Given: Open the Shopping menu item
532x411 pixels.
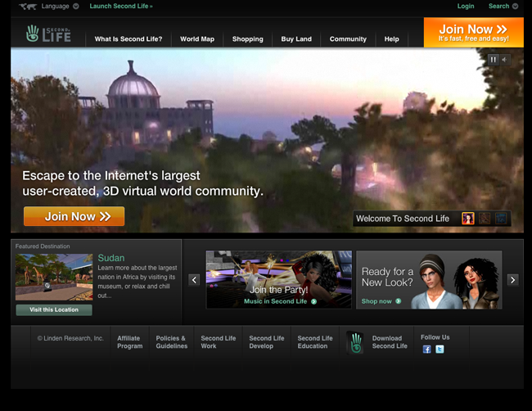Looking at the screenshot, I should 248,39.
